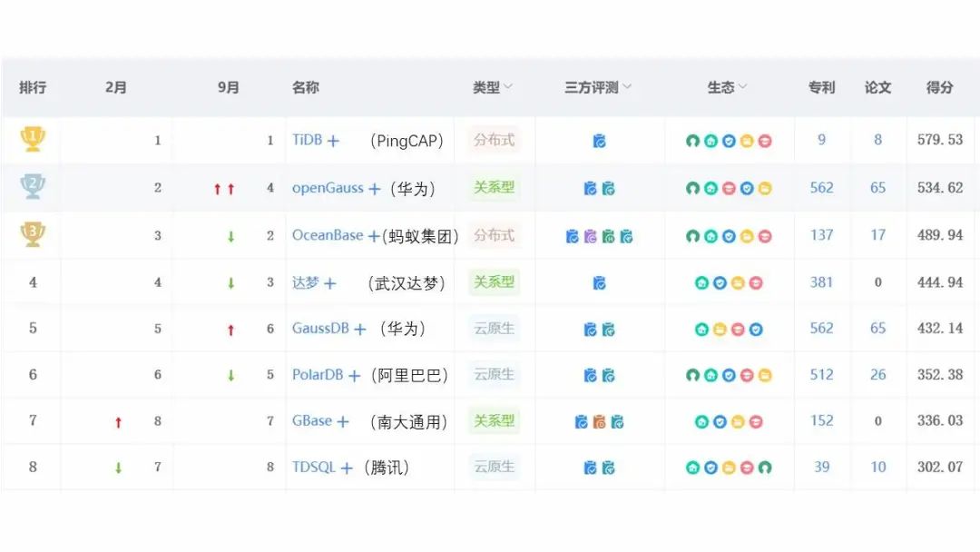Click the 关系型 tag in openGauss row
This screenshot has width=980, height=552.
(x=494, y=188)
